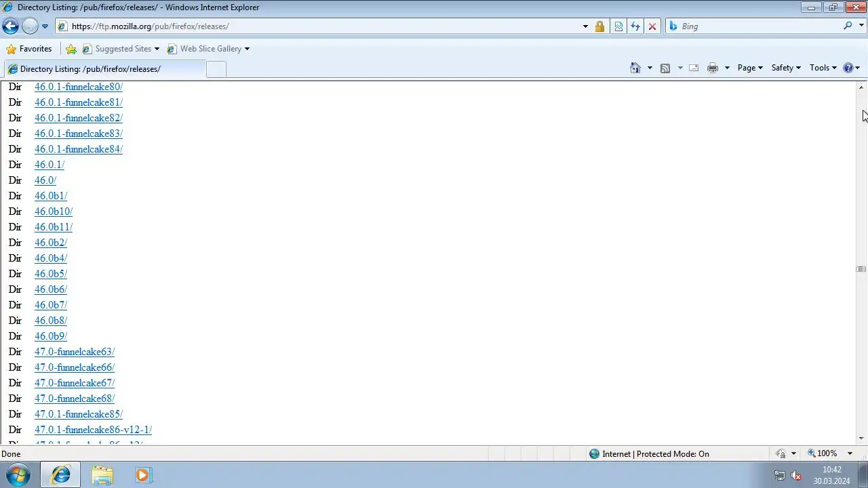Click the Read Mail envelope icon
The image size is (868, 488).
tap(694, 68)
